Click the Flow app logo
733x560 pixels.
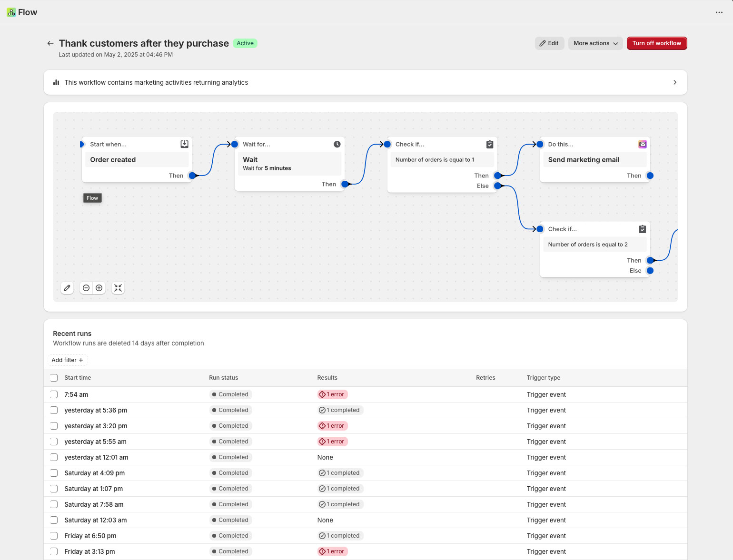11,12
